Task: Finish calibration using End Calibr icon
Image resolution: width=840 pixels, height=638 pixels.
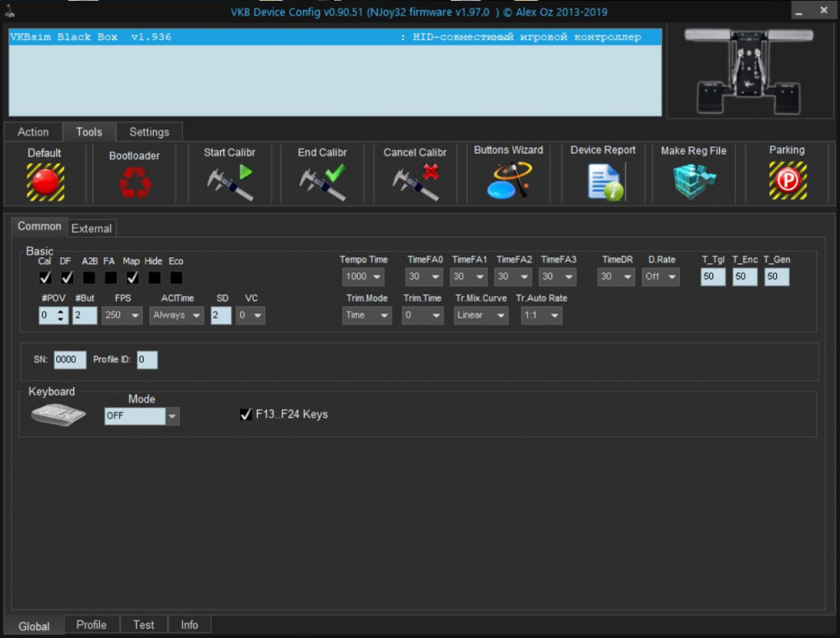Action: pos(323,182)
